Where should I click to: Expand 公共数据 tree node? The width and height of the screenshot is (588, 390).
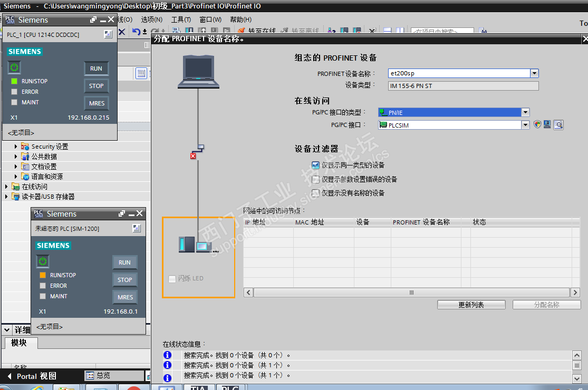click(x=16, y=157)
